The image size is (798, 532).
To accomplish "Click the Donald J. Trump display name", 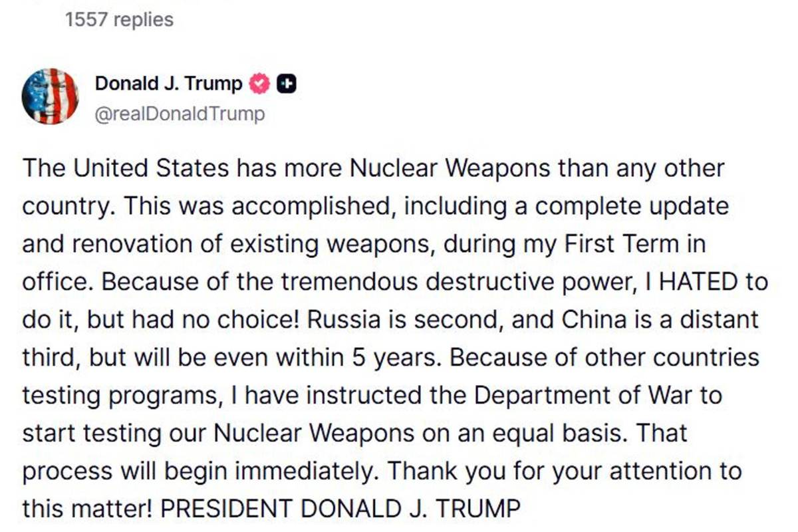I will [x=170, y=84].
